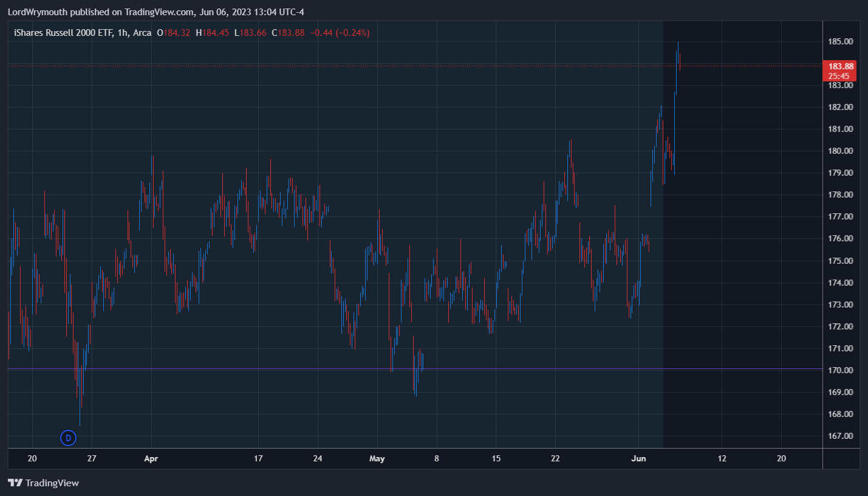Click the iShares Russell 2000 ETF title
Screen dimensions: 868x496
tap(63, 33)
